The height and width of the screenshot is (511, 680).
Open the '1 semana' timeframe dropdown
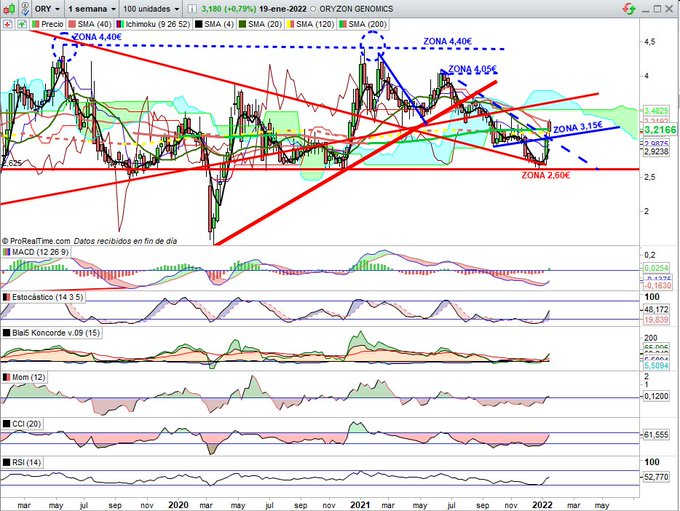(92, 9)
